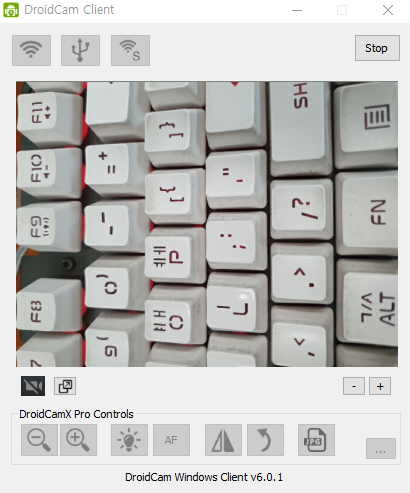
Task: Trigger autofocus with the AF button
Action: pyautogui.click(x=171, y=440)
